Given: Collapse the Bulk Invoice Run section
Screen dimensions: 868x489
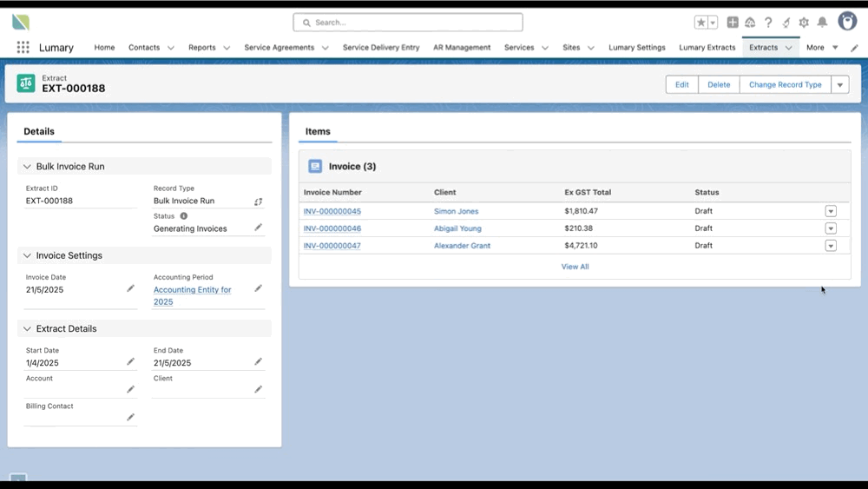Looking at the screenshot, I should [27, 166].
